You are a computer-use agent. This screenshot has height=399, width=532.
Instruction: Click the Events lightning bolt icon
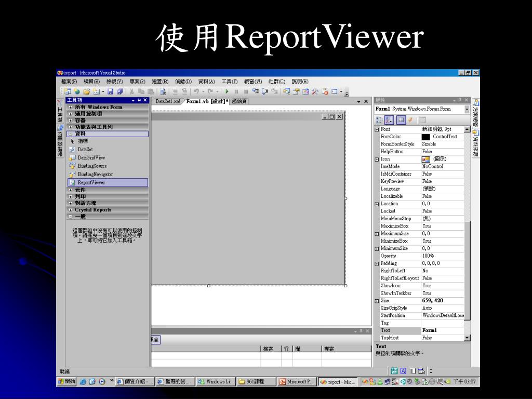410,120
